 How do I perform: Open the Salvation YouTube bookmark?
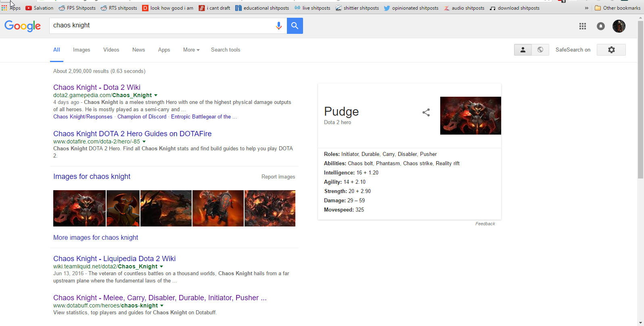click(40, 8)
